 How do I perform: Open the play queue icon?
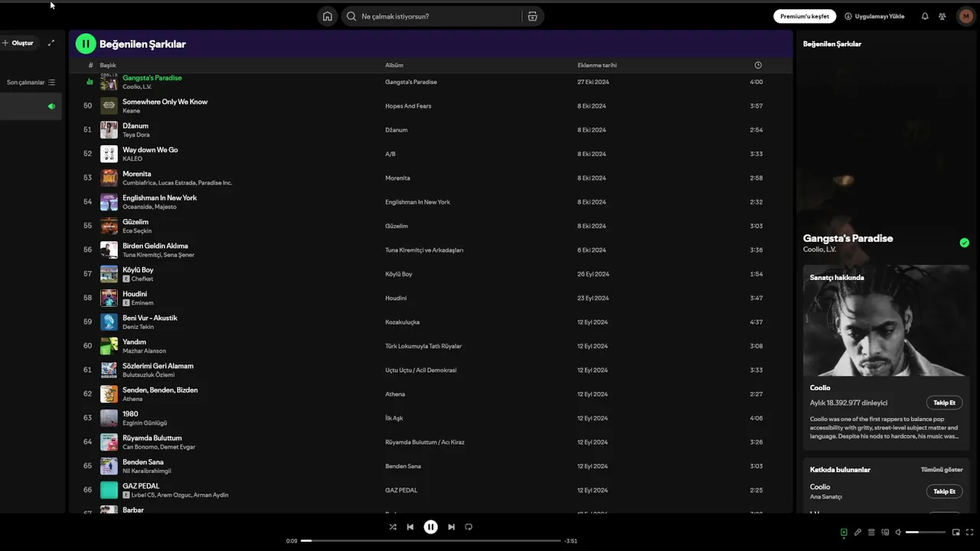(x=871, y=532)
